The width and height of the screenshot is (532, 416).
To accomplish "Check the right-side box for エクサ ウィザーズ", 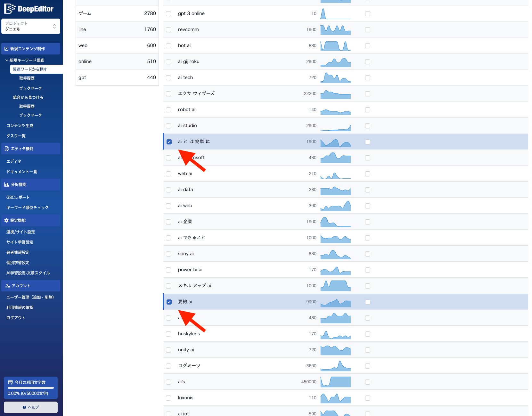I will [367, 94].
